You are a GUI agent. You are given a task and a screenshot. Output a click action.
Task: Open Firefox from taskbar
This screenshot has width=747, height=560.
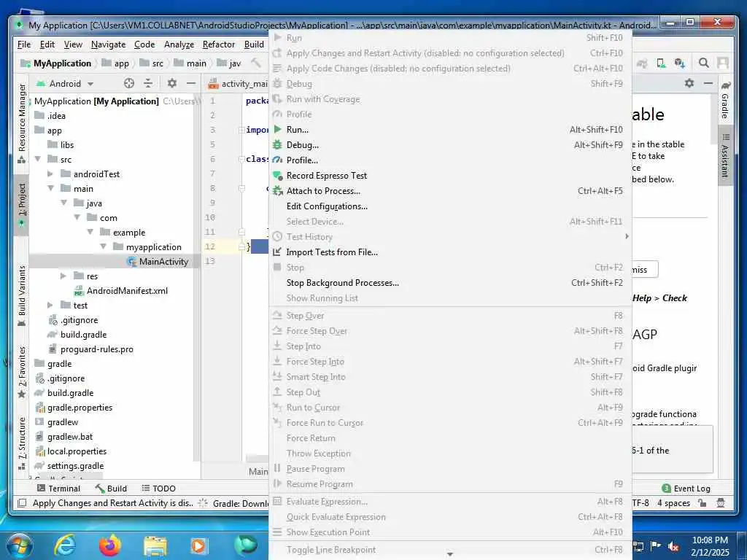(110, 545)
